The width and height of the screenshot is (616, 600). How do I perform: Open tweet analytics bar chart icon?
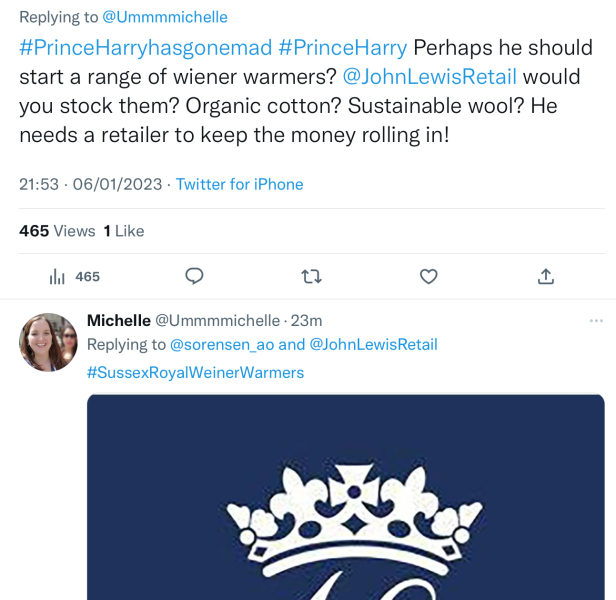[x=58, y=277]
